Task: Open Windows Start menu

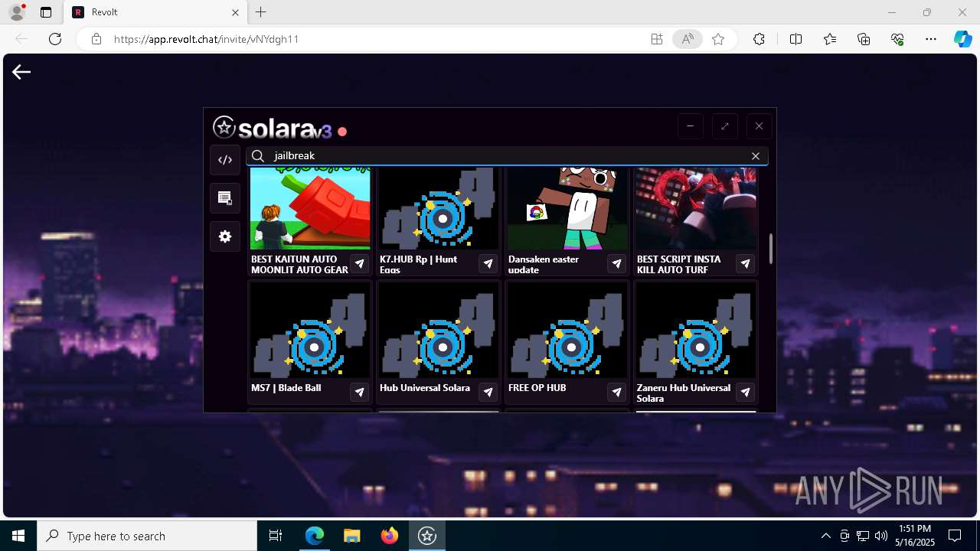Action: click(x=18, y=536)
